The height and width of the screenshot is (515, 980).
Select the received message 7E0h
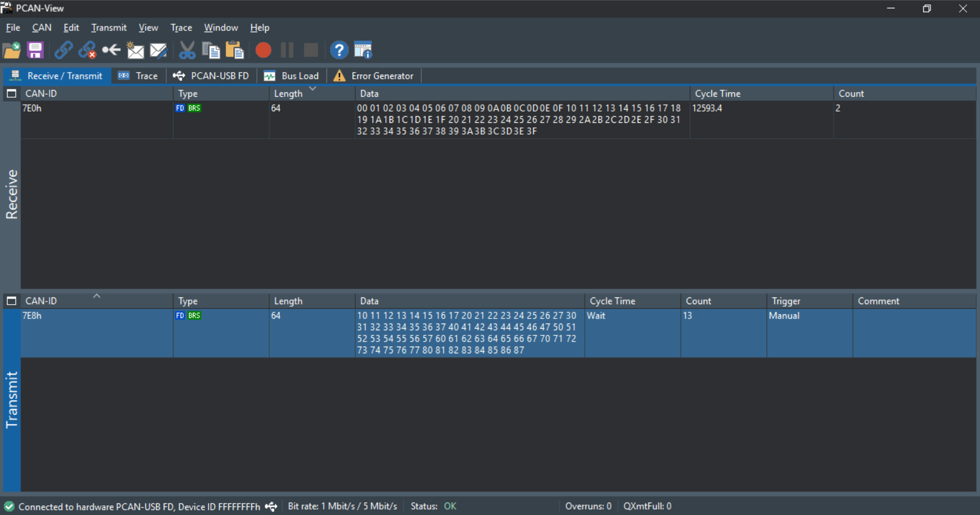coord(498,120)
